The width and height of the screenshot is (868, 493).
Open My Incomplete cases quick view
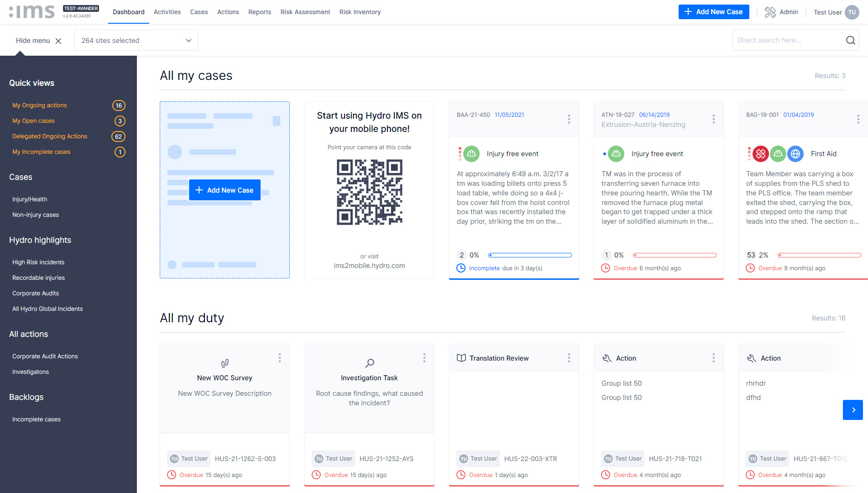pyautogui.click(x=42, y=152)
